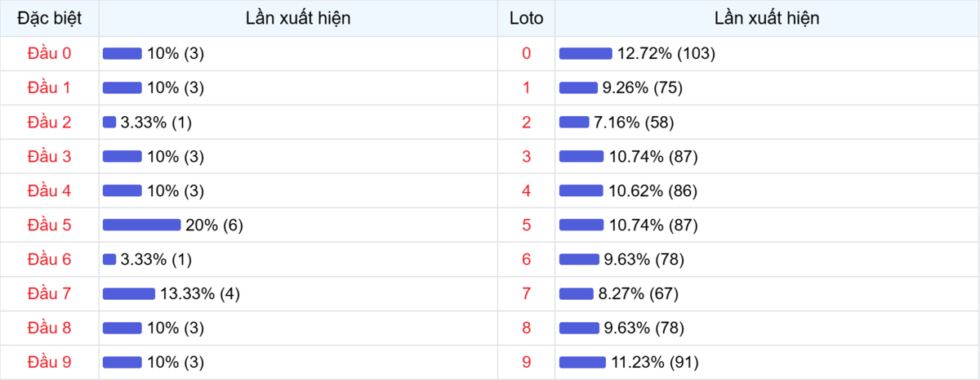Open the Đầu 0 row label
This screenshot has width=980, height=380.
point(49,53)
